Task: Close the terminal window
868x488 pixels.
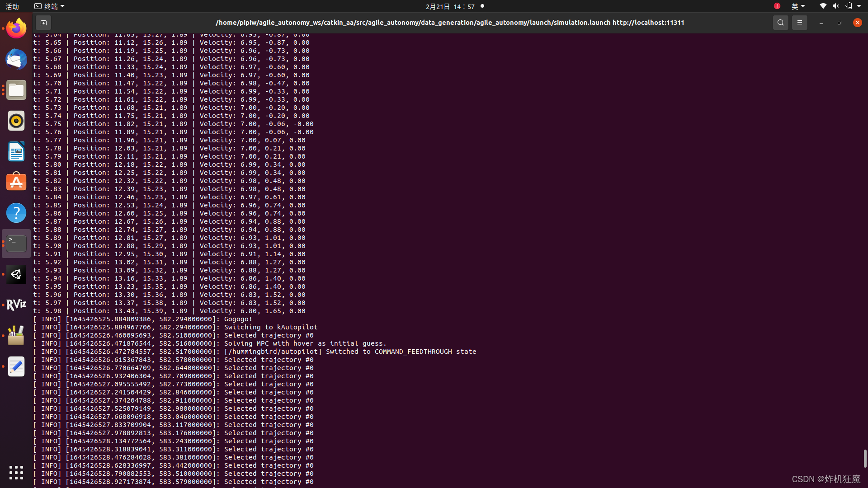Action: point(857,23)
